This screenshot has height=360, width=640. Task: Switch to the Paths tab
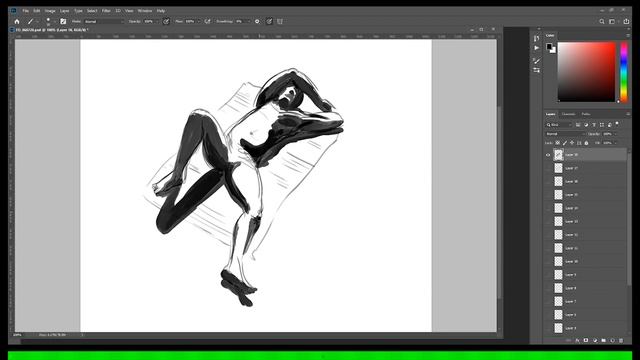[x=586, y=114]
